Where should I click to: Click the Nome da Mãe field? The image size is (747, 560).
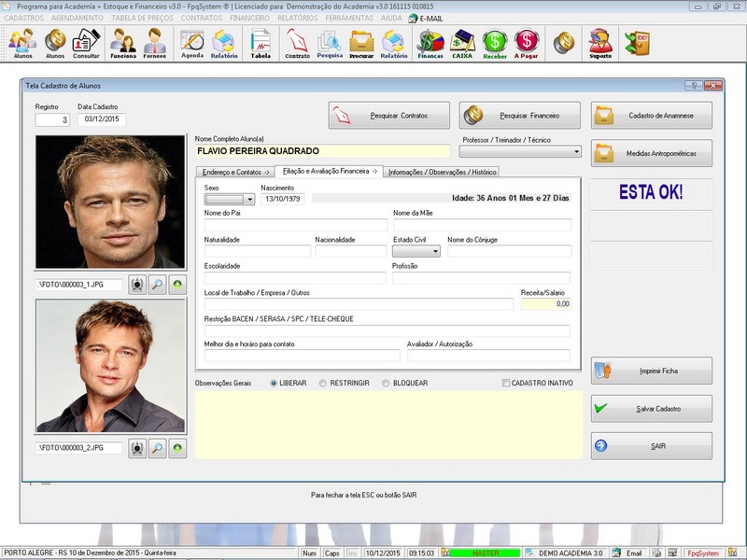tap(482, 225)
